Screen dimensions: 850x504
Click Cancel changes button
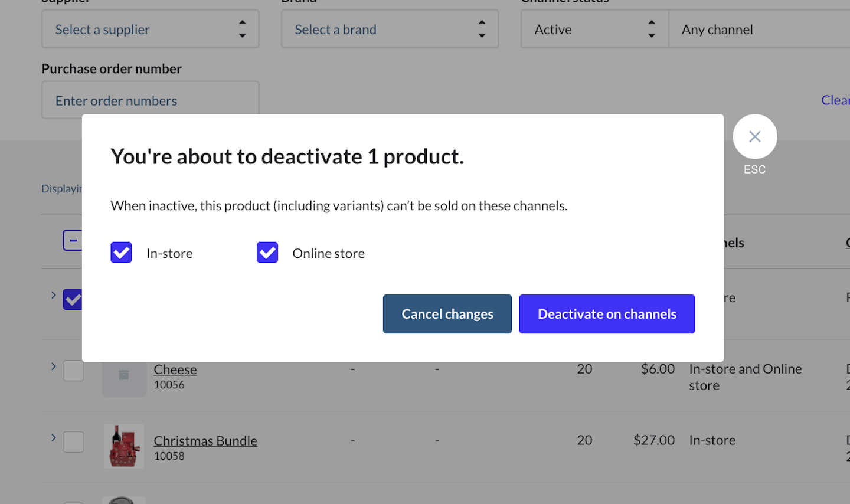pos(447,314)
